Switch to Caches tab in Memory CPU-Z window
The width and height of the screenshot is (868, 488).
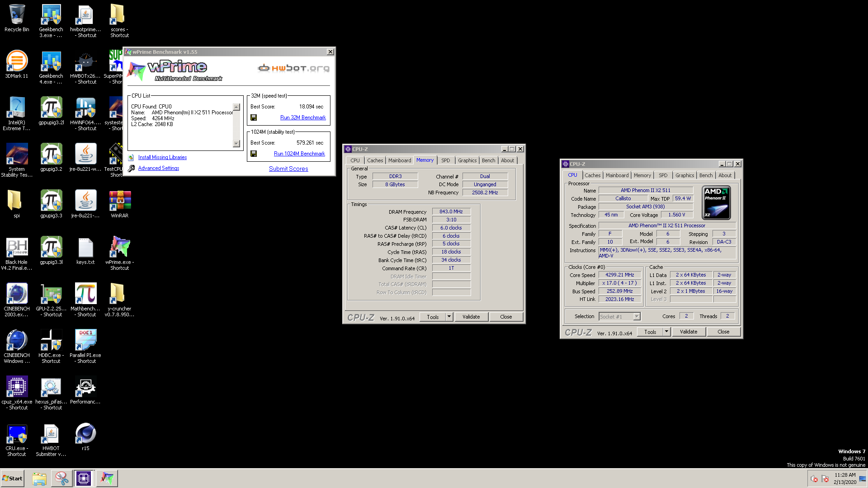(375, 160)
